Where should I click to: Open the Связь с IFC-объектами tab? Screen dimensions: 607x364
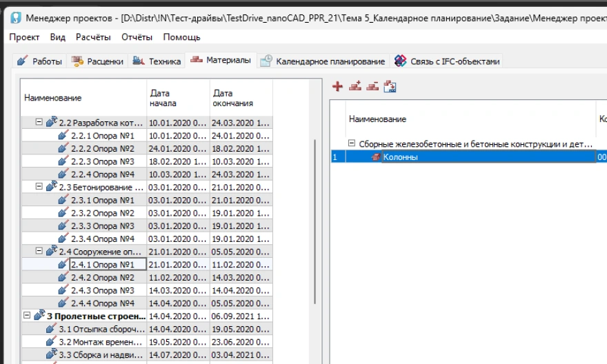coord(447,61)
